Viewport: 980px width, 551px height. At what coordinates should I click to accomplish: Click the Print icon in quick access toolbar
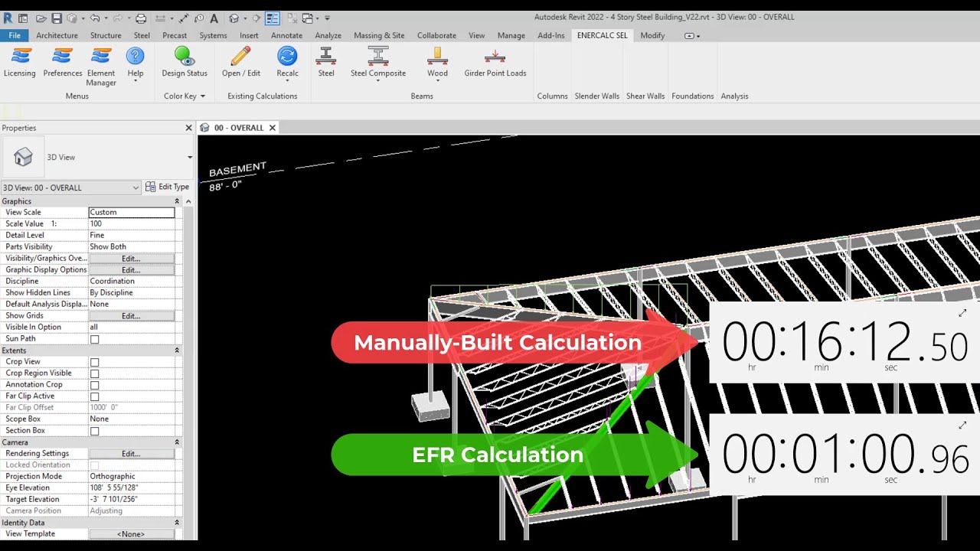[141, 18]
